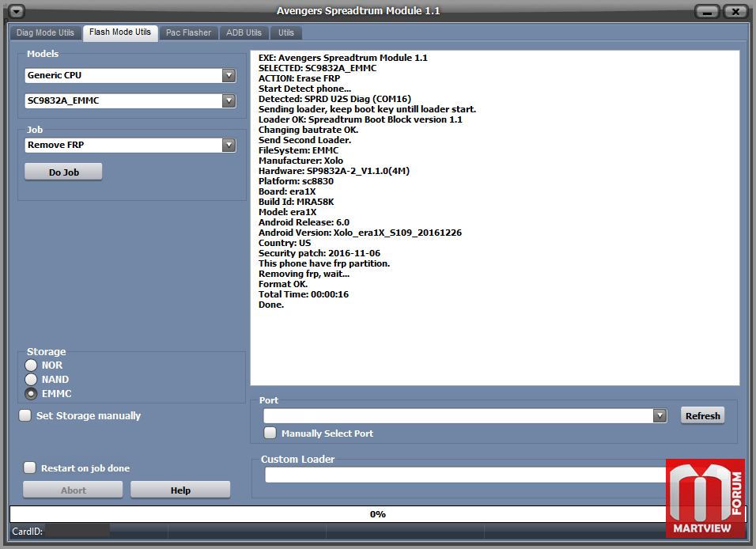The width and height of the screenshot is (756, 549).
Task: Click the 'Platform: sc8830' log line
Action: pos(296,181)
